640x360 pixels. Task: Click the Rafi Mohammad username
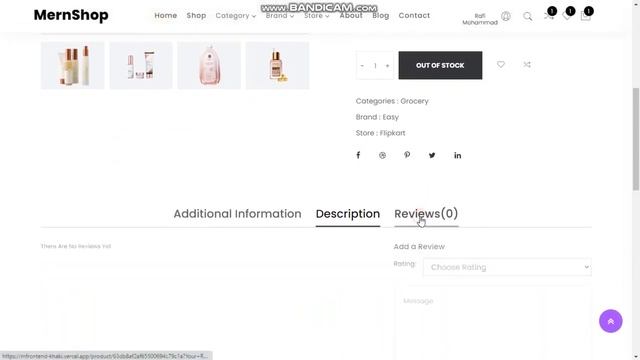click(x=480, y=19)
